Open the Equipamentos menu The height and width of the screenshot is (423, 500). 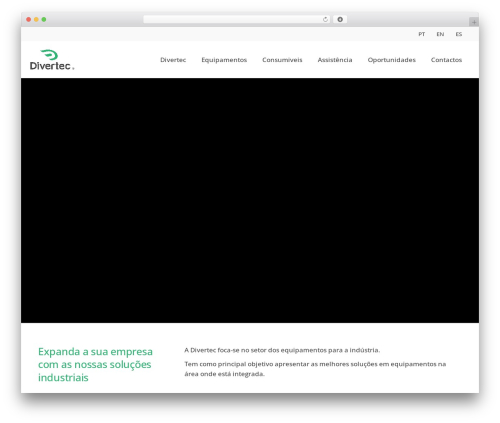(x=224, y=60)
